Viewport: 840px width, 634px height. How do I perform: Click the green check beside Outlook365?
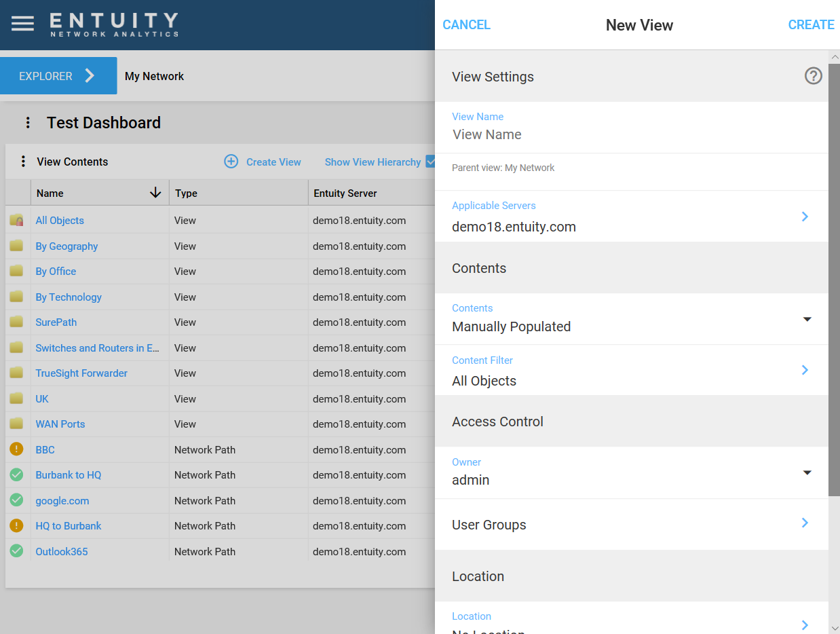pos(17,551)
